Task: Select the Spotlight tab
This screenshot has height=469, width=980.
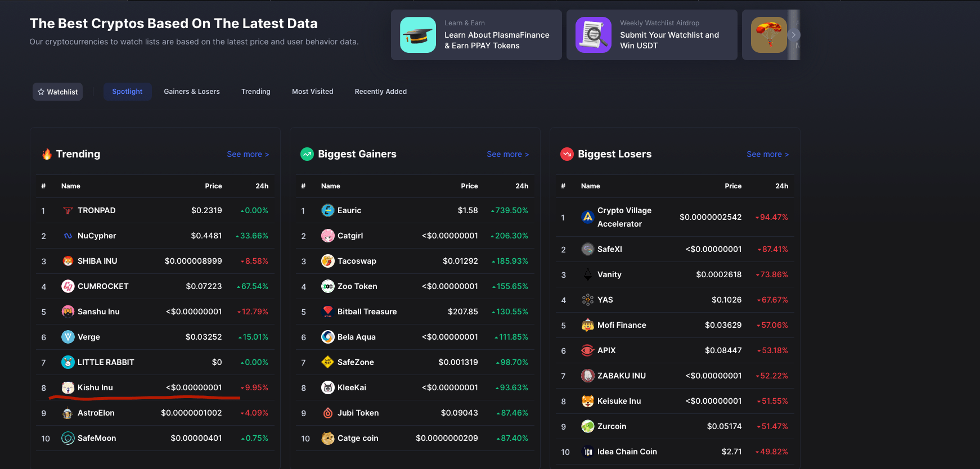Action: click(x=127, y=92)
